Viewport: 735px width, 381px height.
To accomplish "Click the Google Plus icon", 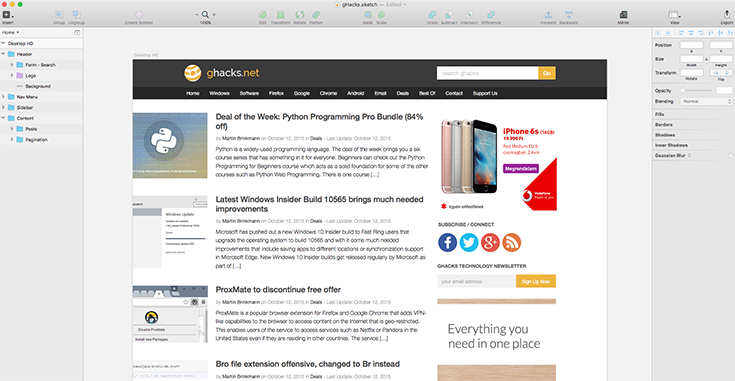I will pyautogui.click(x=490, y=242).
